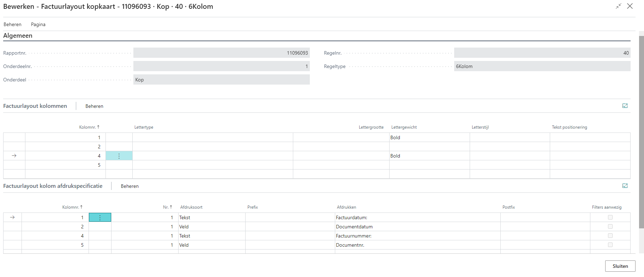Collapse the Algemeen section heading

coord(18,36)
